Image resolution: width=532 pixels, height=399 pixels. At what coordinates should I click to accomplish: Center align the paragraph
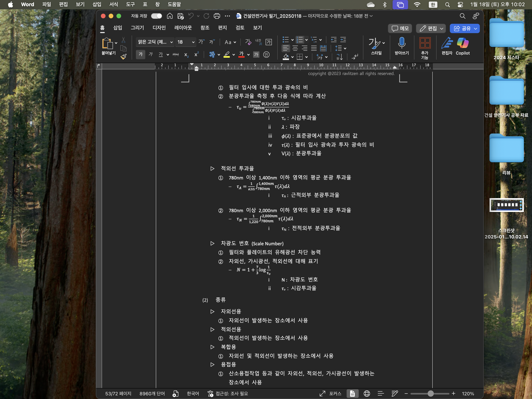[x=295, y=48]
